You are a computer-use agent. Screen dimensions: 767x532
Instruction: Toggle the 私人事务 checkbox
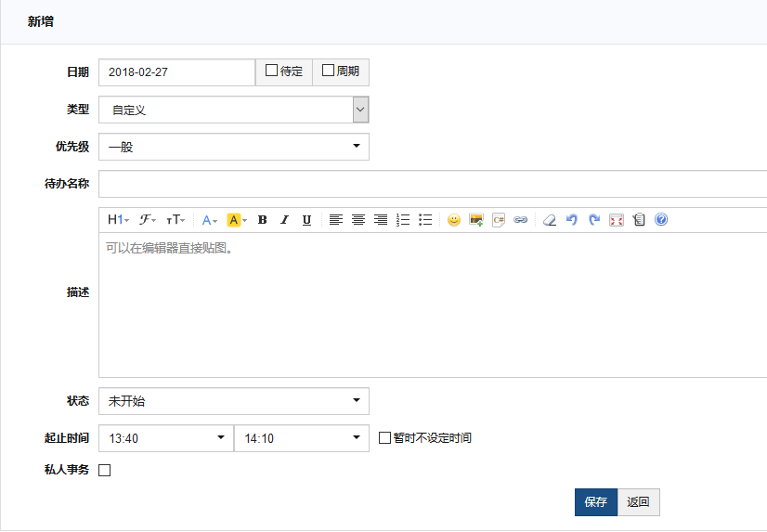[x=104, y=470]
